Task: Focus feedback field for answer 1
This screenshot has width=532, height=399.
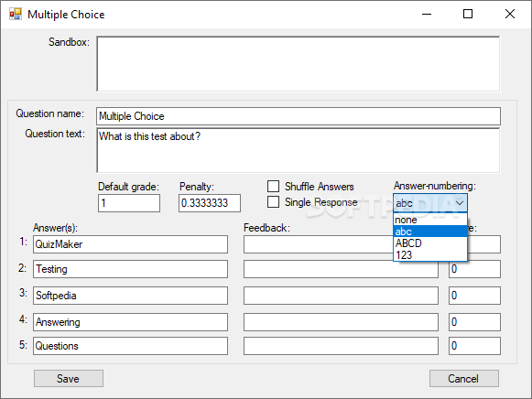Action: [318, 244]
